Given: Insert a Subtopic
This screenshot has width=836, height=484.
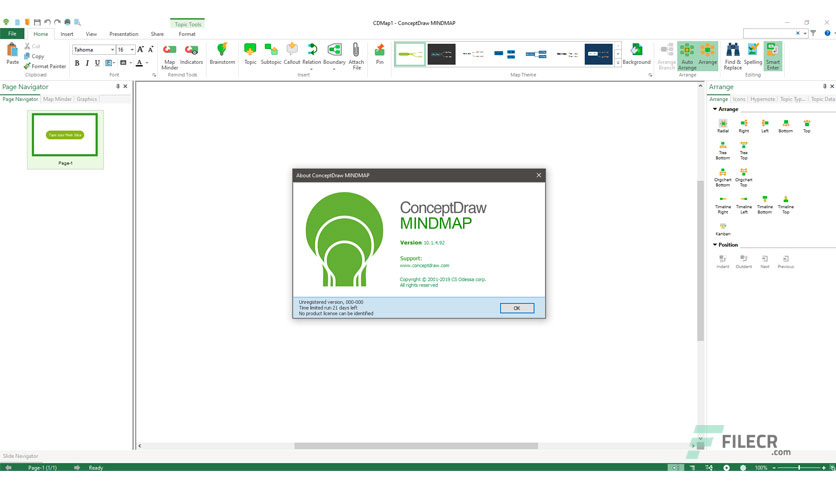Looking at the screenshot, I should pos(271,54).
